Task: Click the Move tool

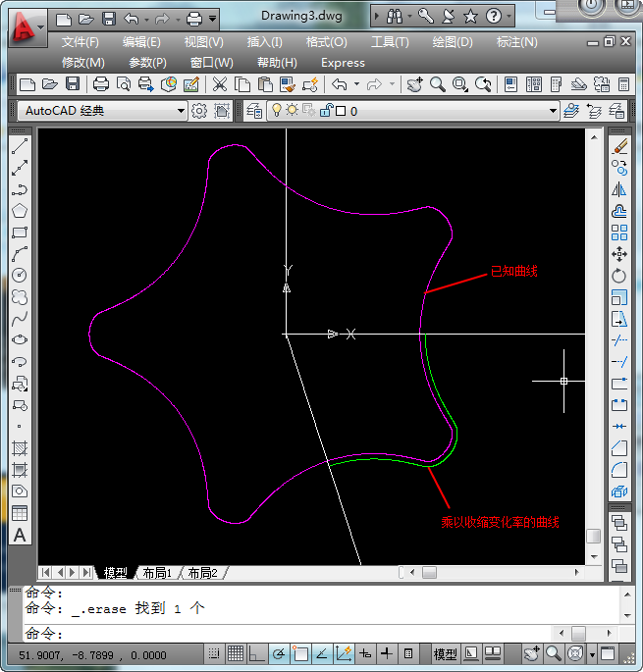Action: [x=619, y=254]
